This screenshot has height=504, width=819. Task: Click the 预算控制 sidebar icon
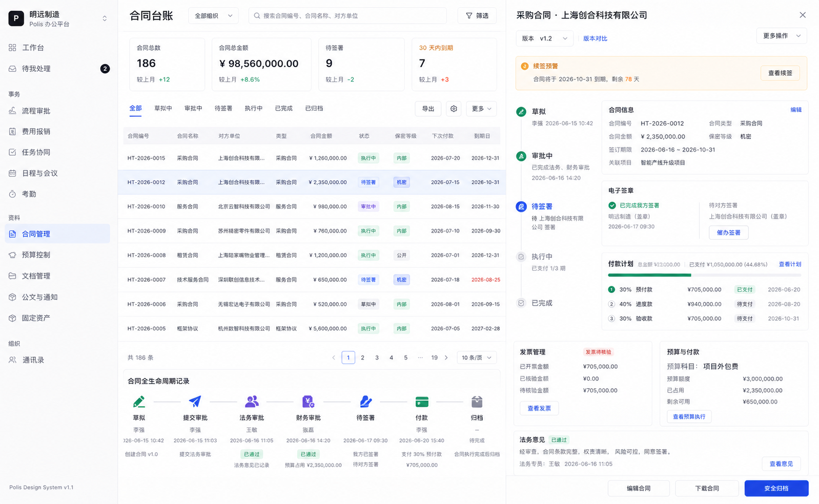tap(12, 255)
